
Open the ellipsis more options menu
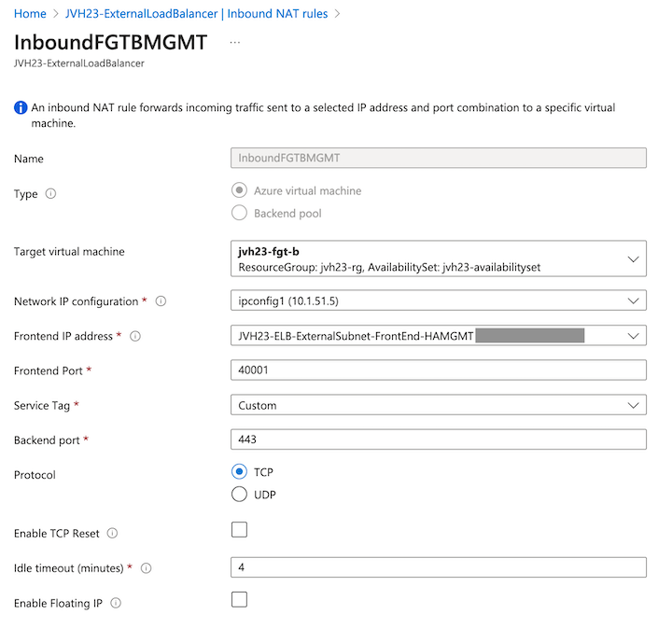(234, 43)
